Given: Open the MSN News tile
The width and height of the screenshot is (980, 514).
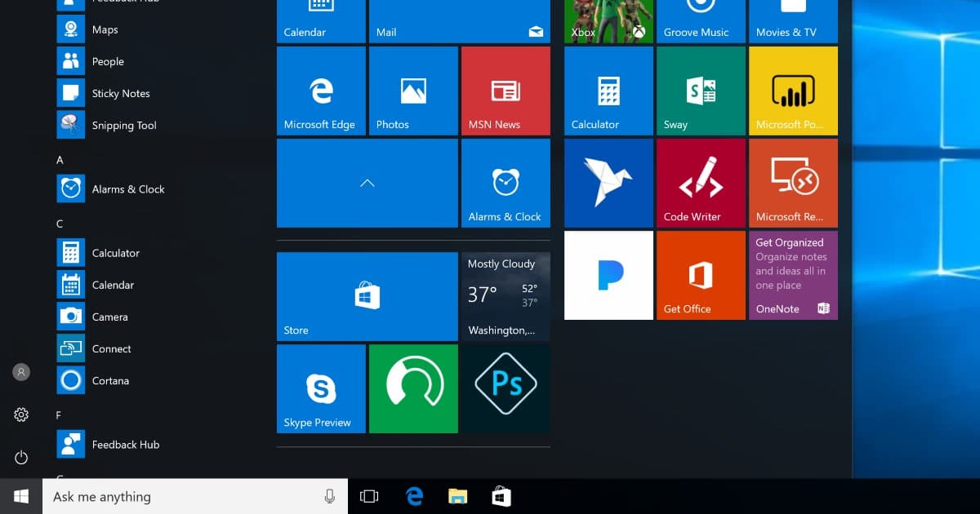Looking at the screenshot, I should tap(506, 91).
